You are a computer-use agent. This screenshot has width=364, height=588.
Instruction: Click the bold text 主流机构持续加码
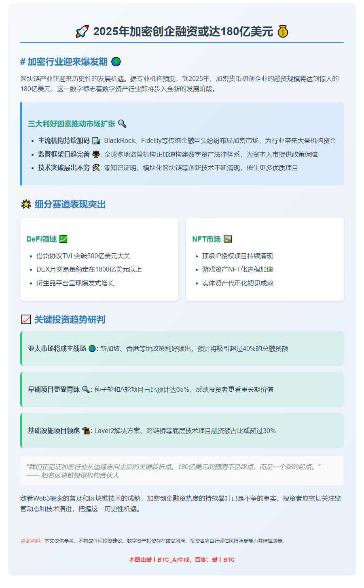(x=64, y=141)
